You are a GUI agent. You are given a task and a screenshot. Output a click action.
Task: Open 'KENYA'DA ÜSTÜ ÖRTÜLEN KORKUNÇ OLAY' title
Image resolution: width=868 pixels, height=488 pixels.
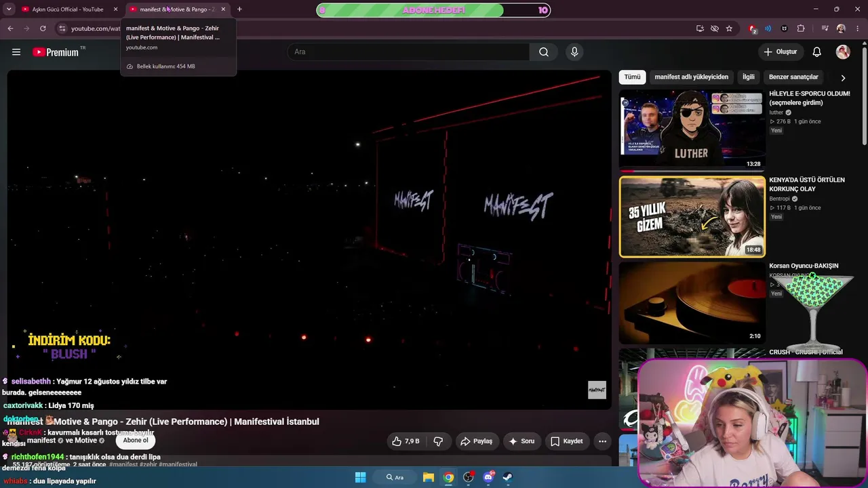(x=807, y=184)
